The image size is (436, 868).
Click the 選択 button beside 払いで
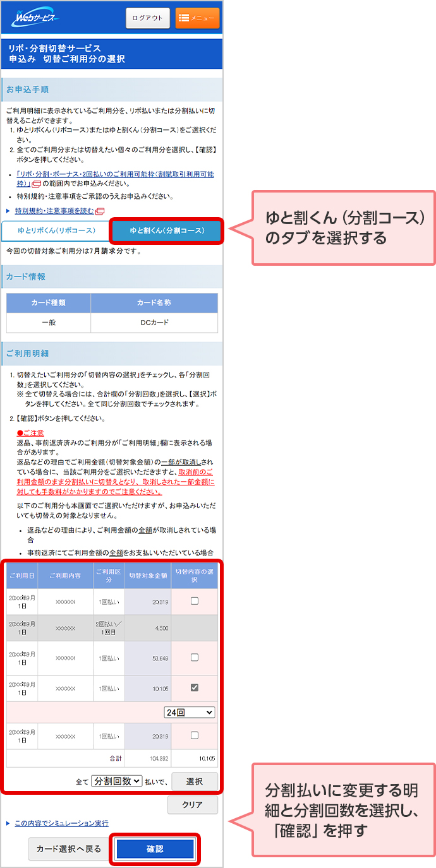pyautogui.click(x=195, y=782)
